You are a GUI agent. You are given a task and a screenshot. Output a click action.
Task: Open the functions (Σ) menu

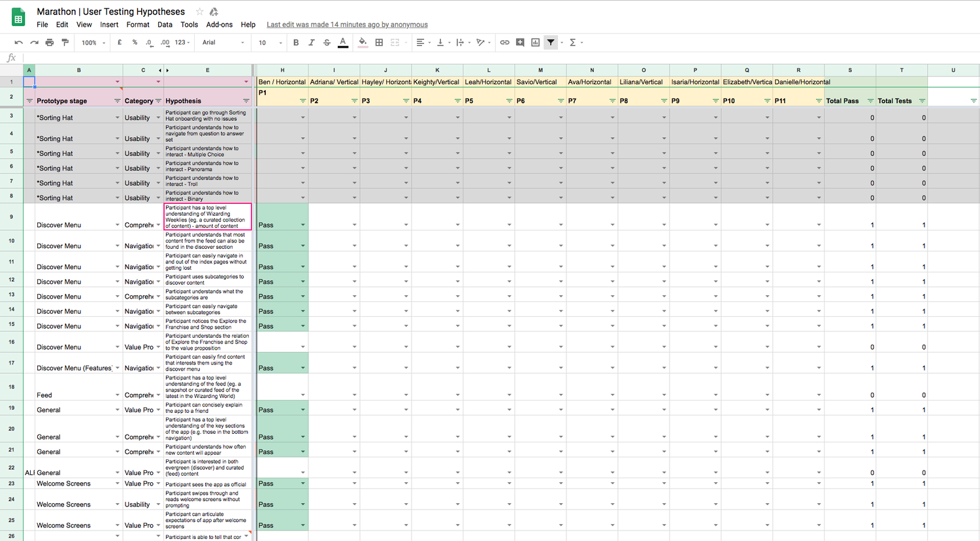pyautogui.click(x=575, y=42)
